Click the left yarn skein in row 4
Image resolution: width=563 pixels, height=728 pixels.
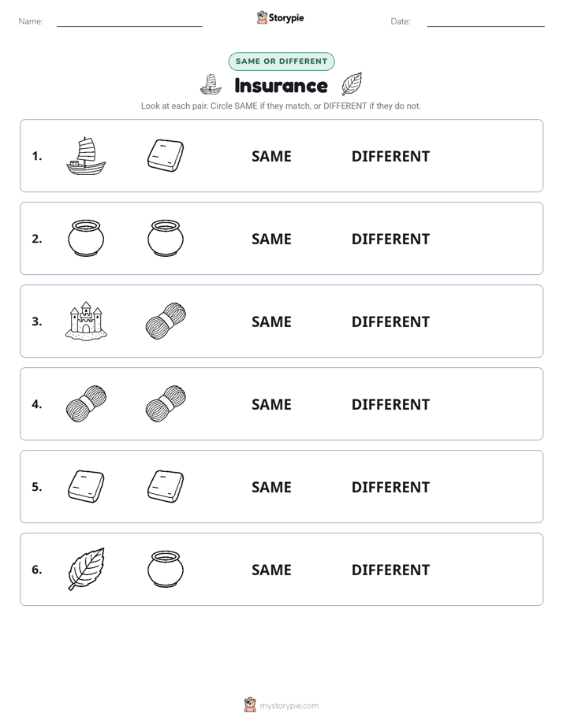point(86,404)
